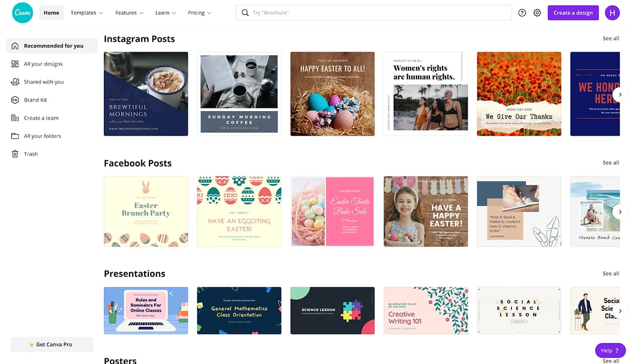Image resolution: width=632 pixels, height=364 pixels.
Task: Click the Create a design button
Action: 572,13
